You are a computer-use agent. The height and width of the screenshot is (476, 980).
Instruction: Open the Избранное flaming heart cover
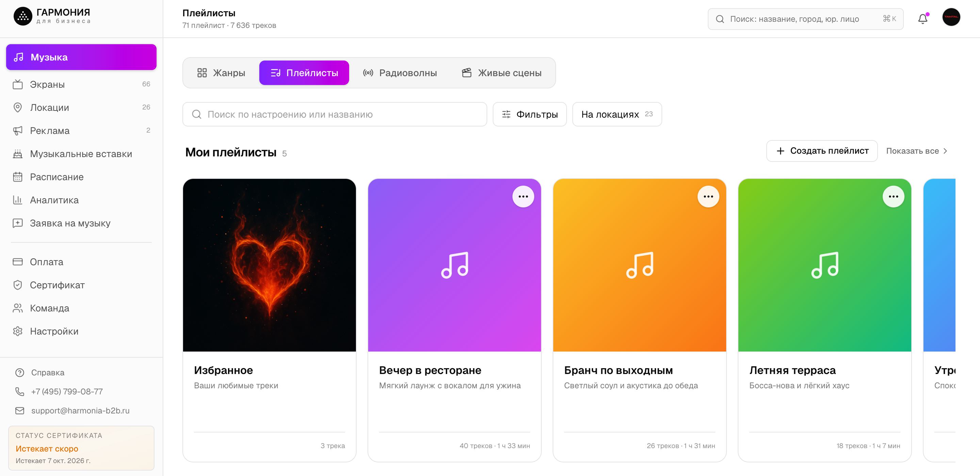269,265
